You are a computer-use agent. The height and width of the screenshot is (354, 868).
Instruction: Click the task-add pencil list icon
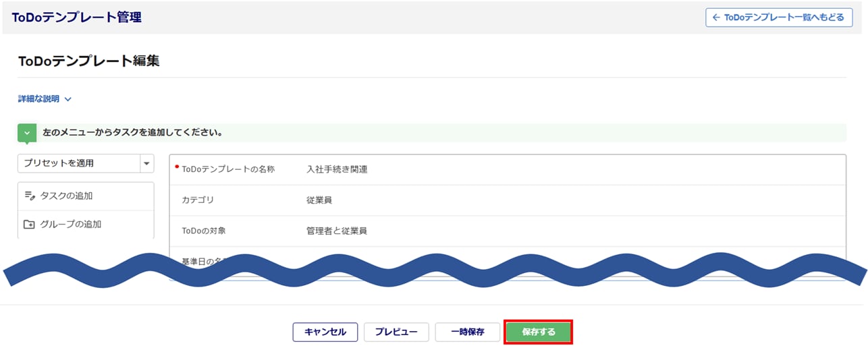[x=29, y=196]
